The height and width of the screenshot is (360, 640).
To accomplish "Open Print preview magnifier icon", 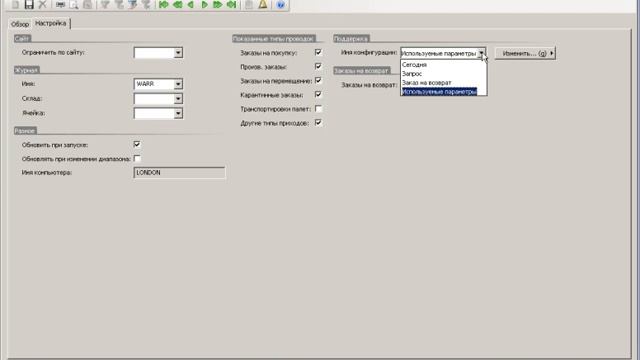I will coord(74,4).
